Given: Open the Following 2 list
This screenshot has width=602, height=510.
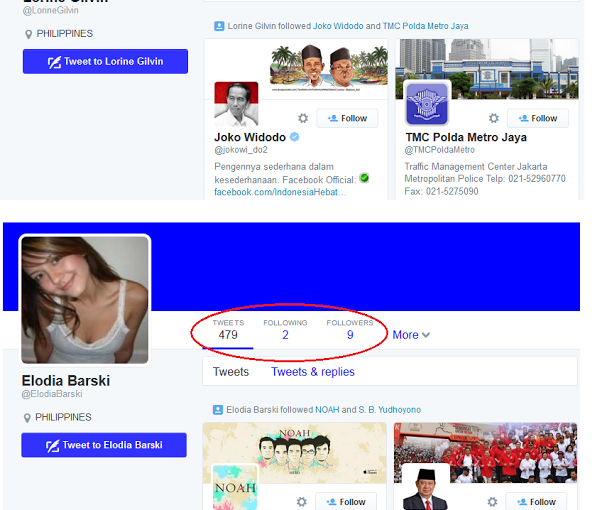Looking at the screenshot, I should coord(285,330).
